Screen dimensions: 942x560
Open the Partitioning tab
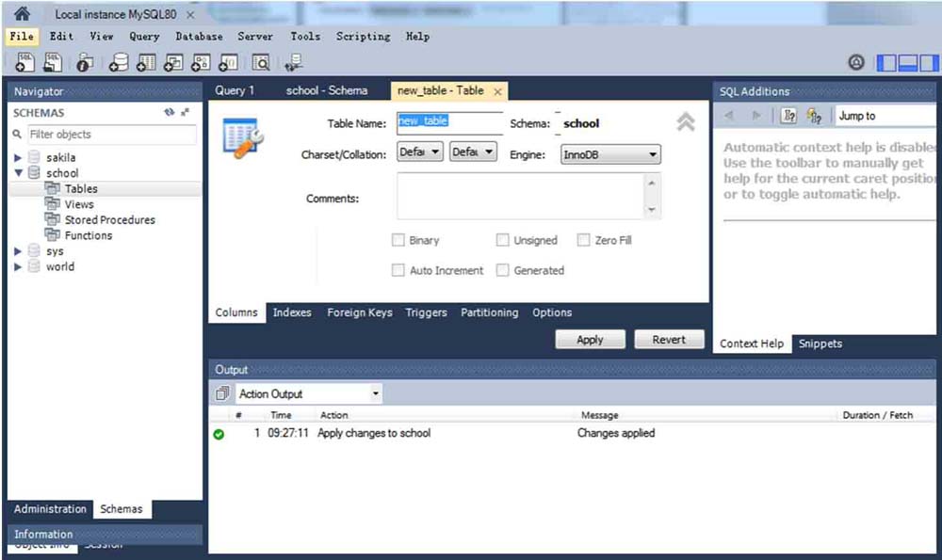coord(489,312)
